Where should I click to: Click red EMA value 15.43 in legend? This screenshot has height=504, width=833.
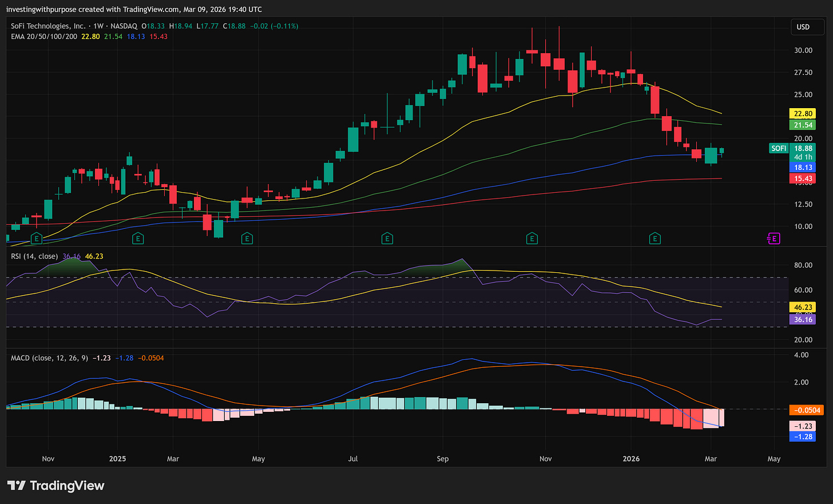(158, 36)
